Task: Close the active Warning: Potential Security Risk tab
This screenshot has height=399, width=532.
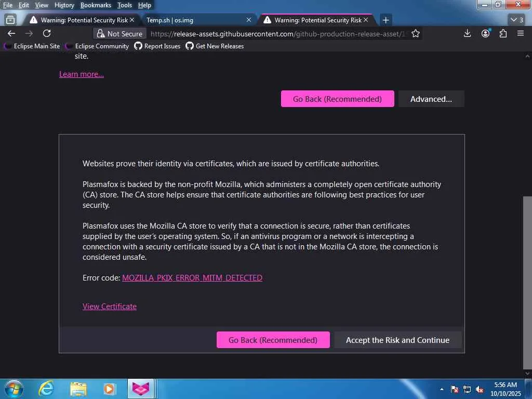Action: 366,20
